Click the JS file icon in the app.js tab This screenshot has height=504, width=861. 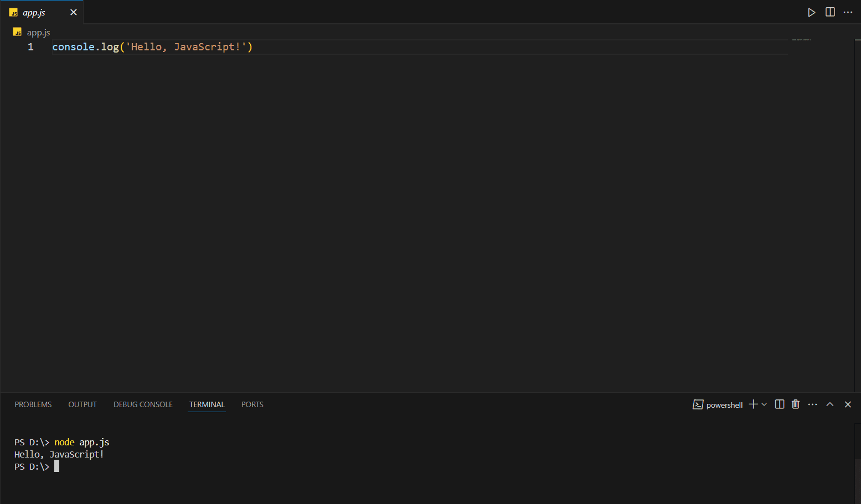pos(13,12)
